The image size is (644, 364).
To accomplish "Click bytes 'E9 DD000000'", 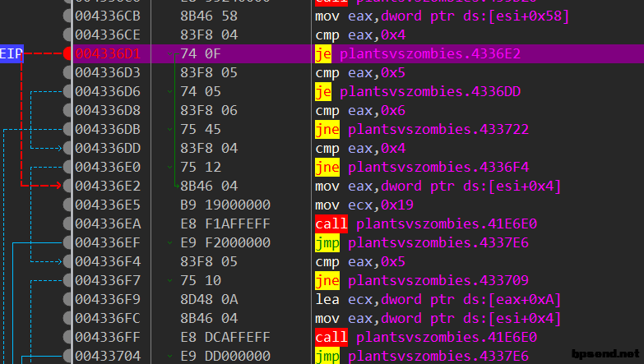I will pos(225,356).
